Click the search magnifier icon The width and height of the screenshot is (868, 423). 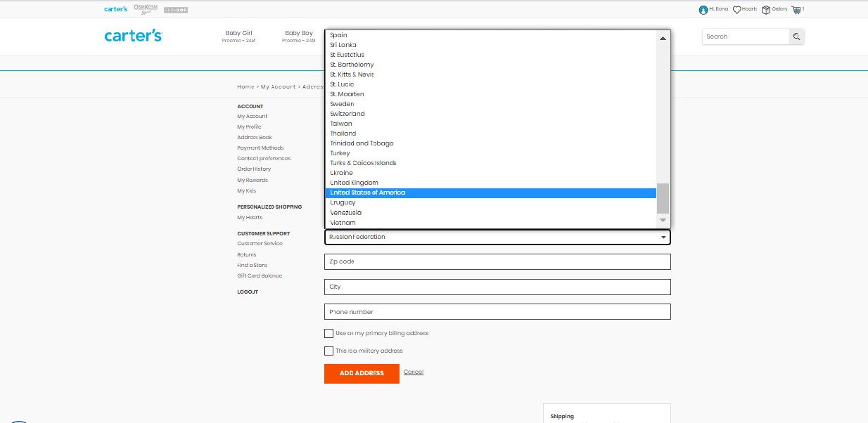pos(796,37)
